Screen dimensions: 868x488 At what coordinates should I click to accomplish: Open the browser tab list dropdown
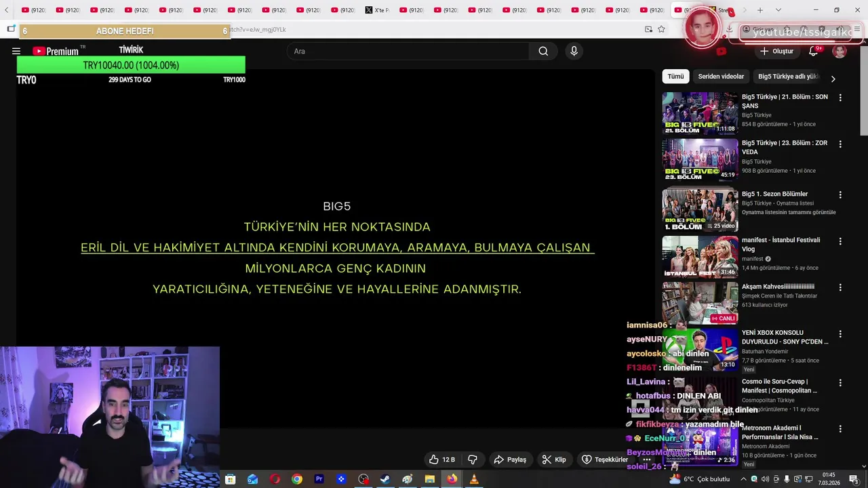point(778,10)
